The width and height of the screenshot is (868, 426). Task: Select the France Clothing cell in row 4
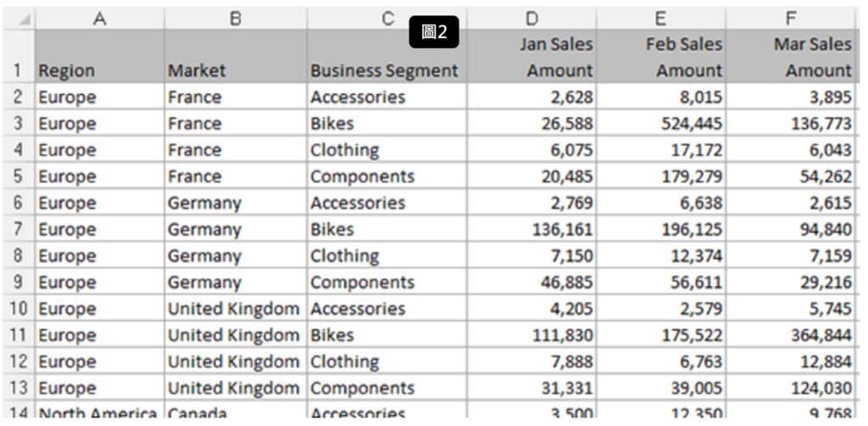[386, 150]
